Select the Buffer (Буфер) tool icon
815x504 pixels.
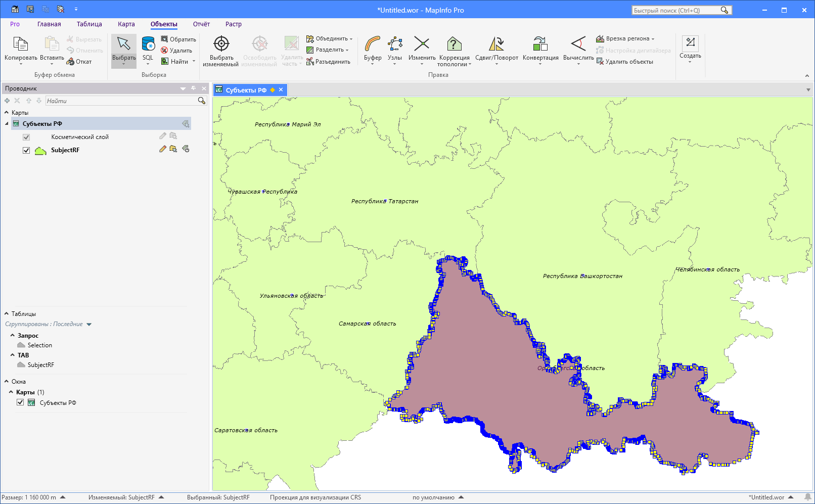tap(373, 44)
